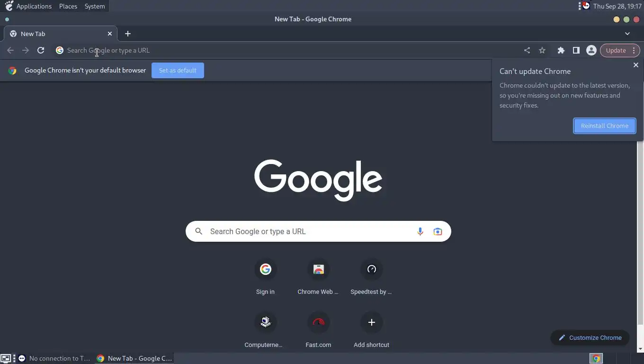Click the Update button in toolbar
Viewport: 644px width, 364px height.
tap(616, 50)
